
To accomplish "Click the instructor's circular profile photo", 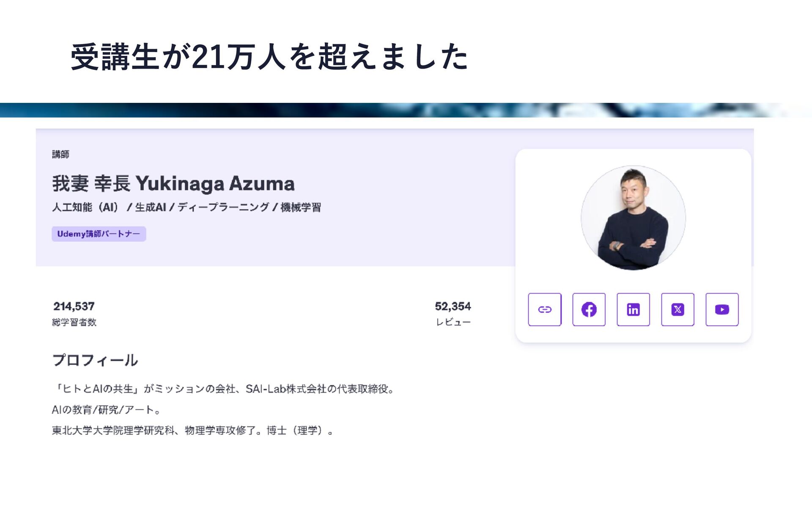I will pyautogui.click(x=633, y=218).
